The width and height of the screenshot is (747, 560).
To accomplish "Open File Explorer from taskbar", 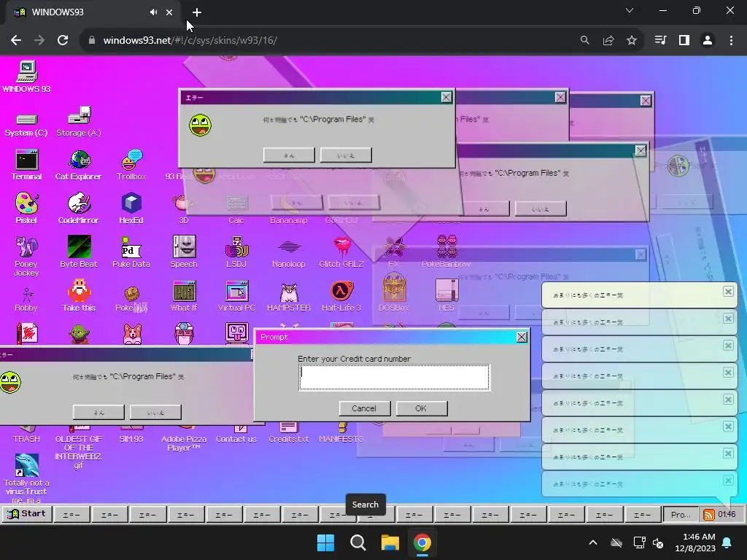I will (390, 542).
